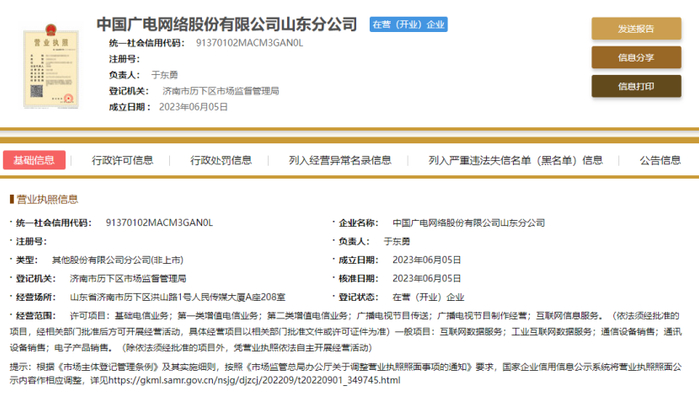Click the 发送报告 button
Viewport: 699px width, 402px height.
point(636,29)
